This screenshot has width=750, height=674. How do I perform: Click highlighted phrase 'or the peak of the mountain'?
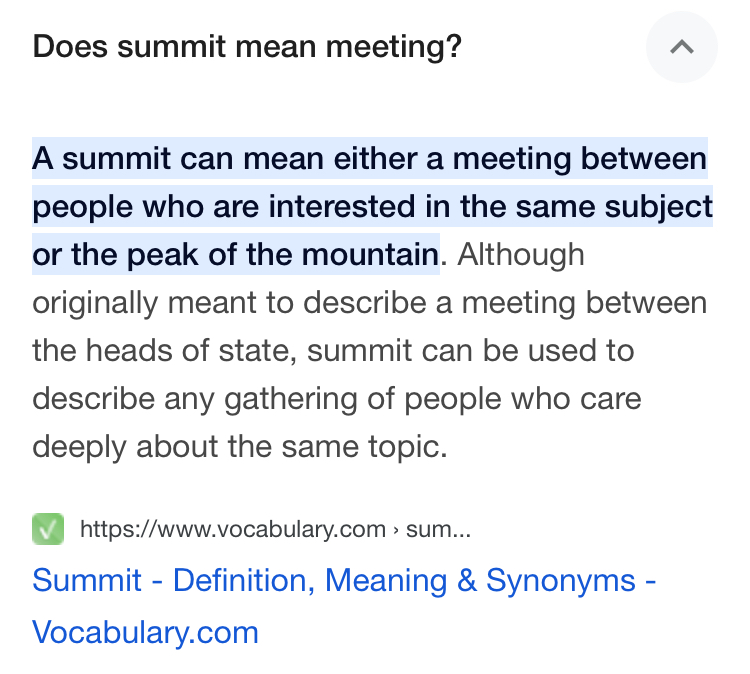coord(236,254)
